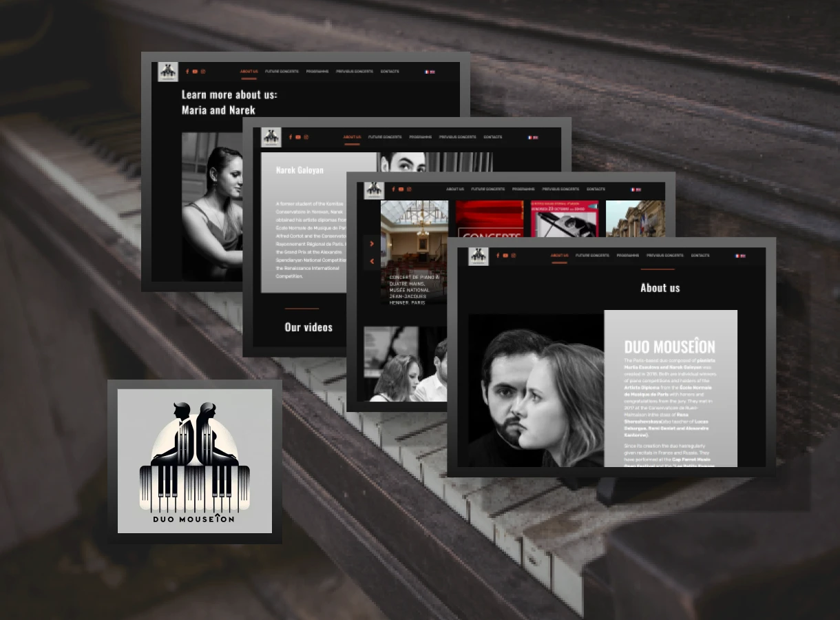
Task: Select Contacts in the front About us page menu
Action: click(700, 256)
